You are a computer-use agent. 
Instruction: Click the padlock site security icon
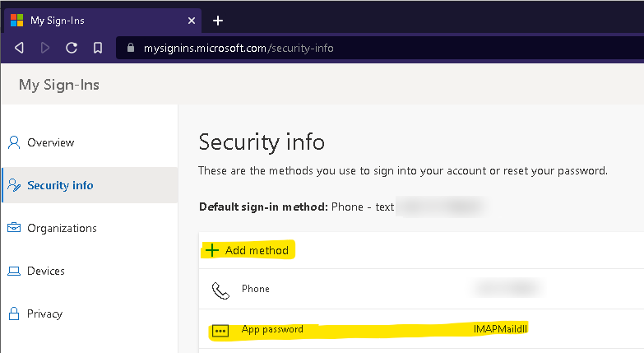(x=131, y=48)
